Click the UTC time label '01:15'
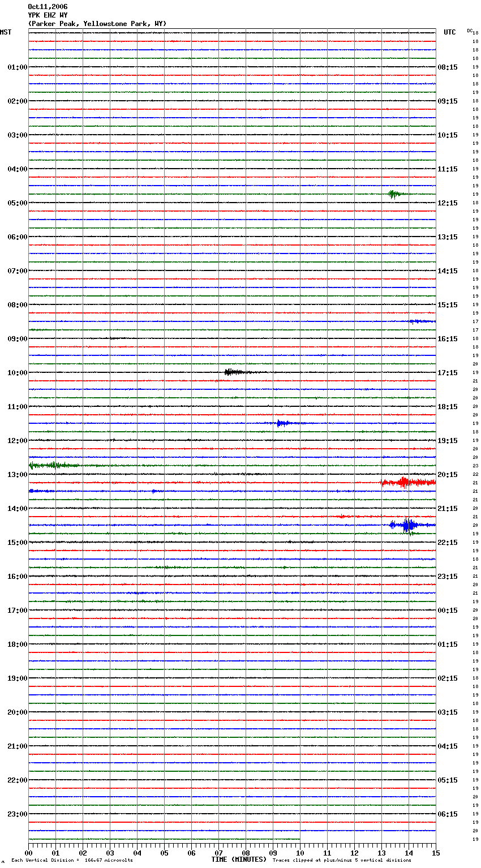The height and width of the screenshot is (868, 481). pos(448,644)
